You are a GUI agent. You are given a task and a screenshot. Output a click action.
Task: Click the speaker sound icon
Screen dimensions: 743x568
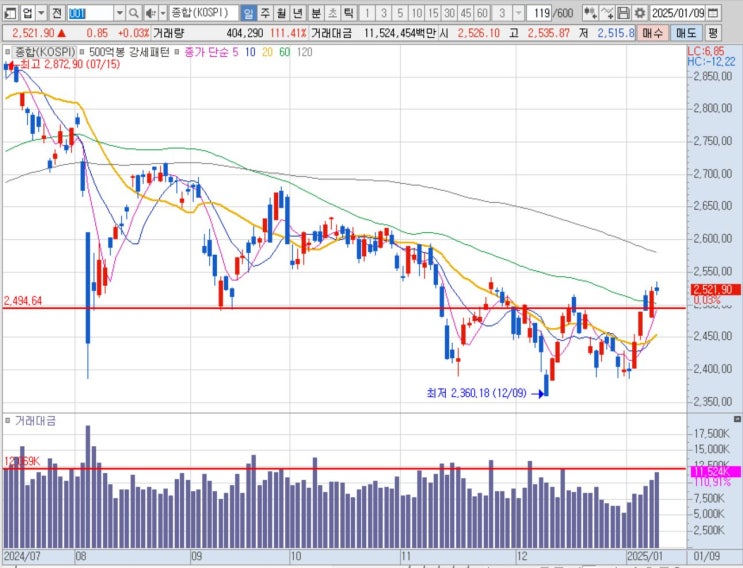point(150,13)
